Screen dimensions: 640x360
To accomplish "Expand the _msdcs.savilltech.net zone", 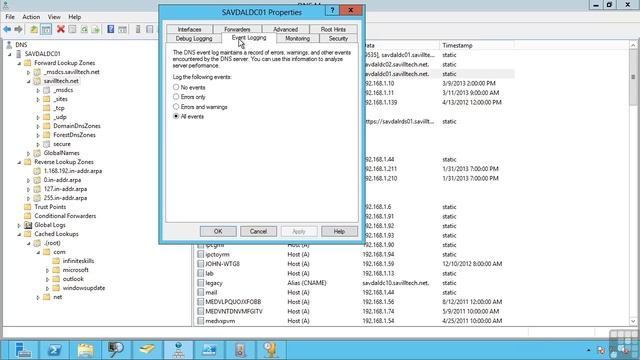I will click(29, 72).
